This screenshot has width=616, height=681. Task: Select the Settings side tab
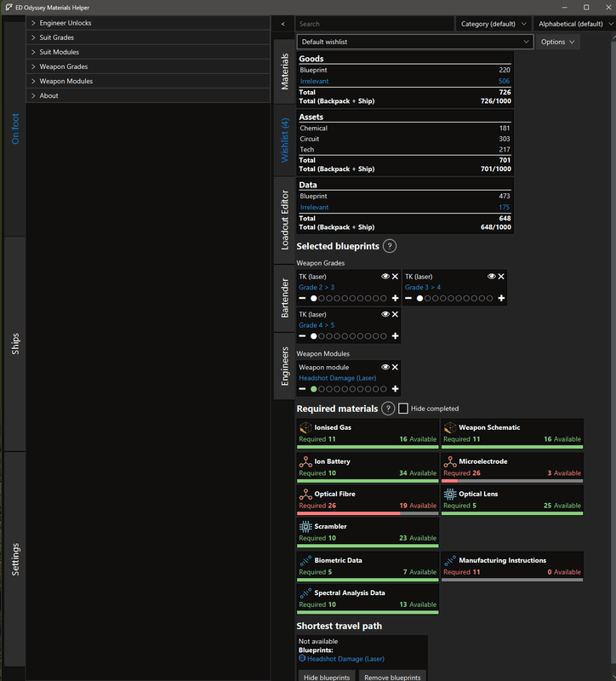(14, 559)
